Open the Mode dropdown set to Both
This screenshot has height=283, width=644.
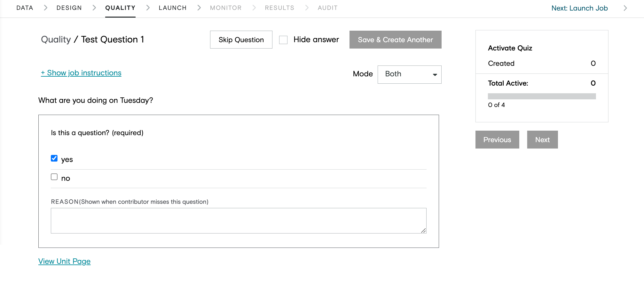[x=409, y=74]
